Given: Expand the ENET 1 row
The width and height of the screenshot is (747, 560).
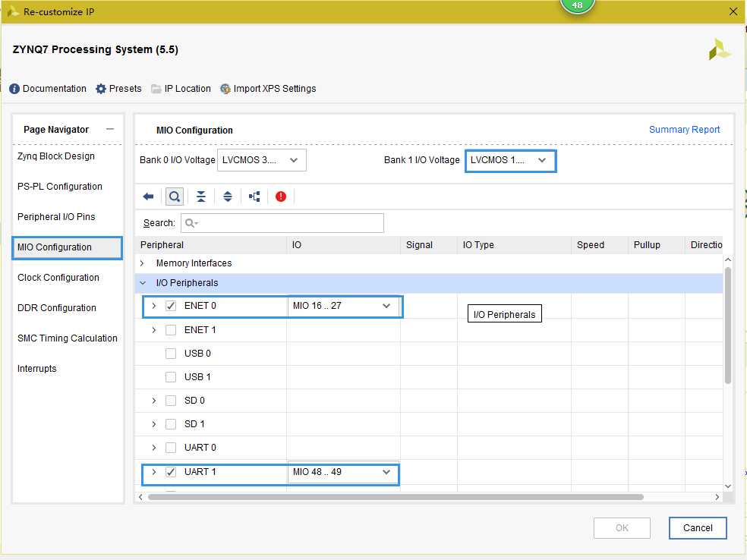Looking at the screenshot, I should pyautogui.click(x=154, y=330).
